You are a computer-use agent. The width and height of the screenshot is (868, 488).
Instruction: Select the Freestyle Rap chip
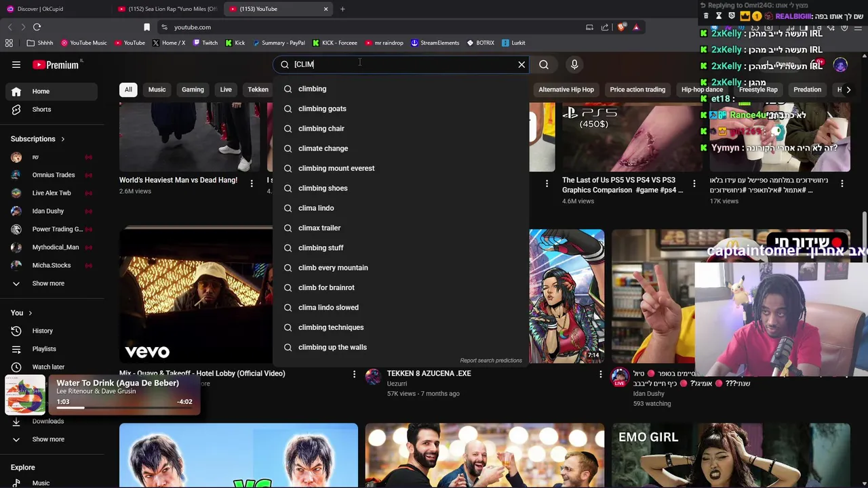pos(758,89)
